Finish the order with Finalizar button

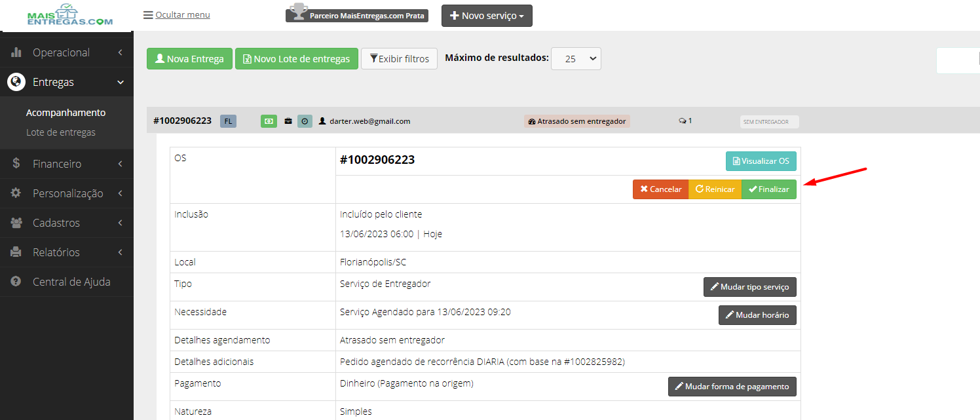pyautogui.click(x=769, y=189)
